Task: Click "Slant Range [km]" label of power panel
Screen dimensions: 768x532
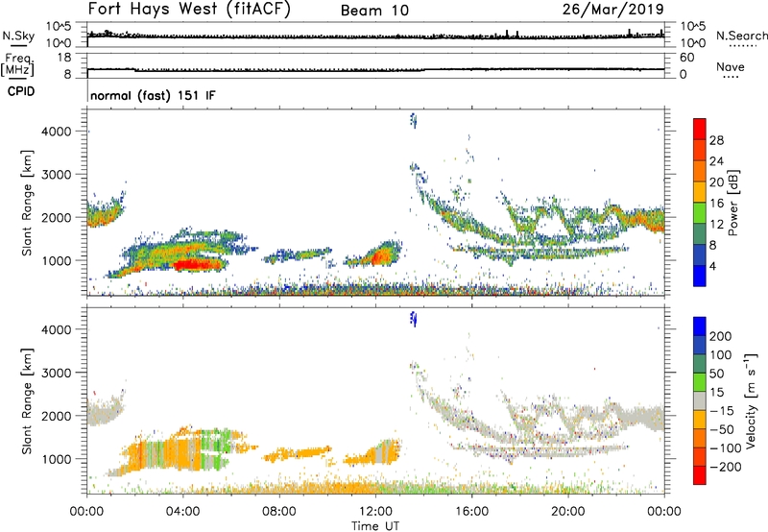Action: coord(27,203)
